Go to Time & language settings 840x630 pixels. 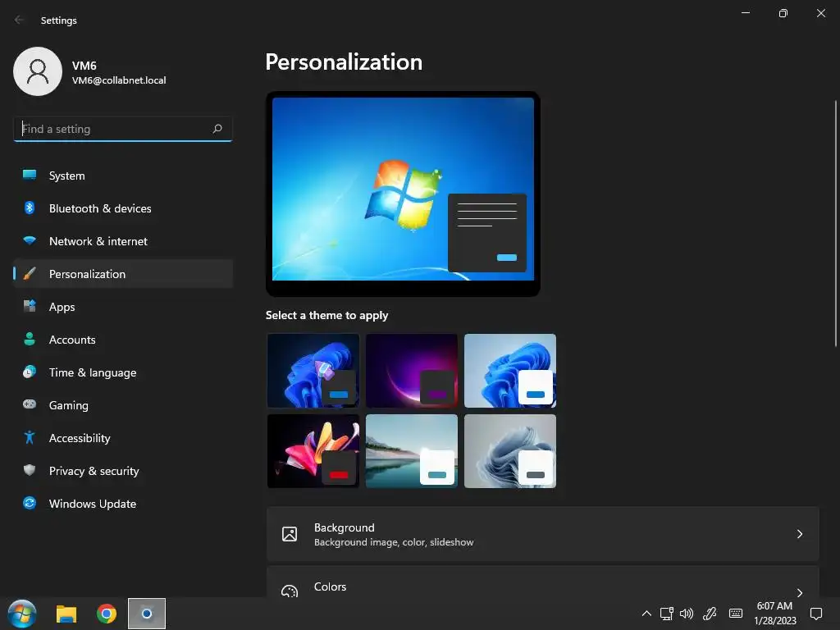click(x=123, y=372)
